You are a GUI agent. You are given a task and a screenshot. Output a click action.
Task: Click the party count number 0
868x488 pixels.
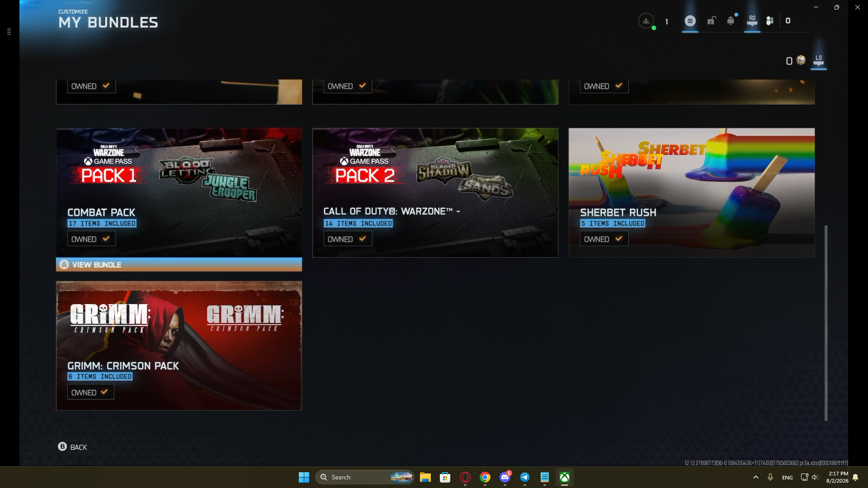788,21
